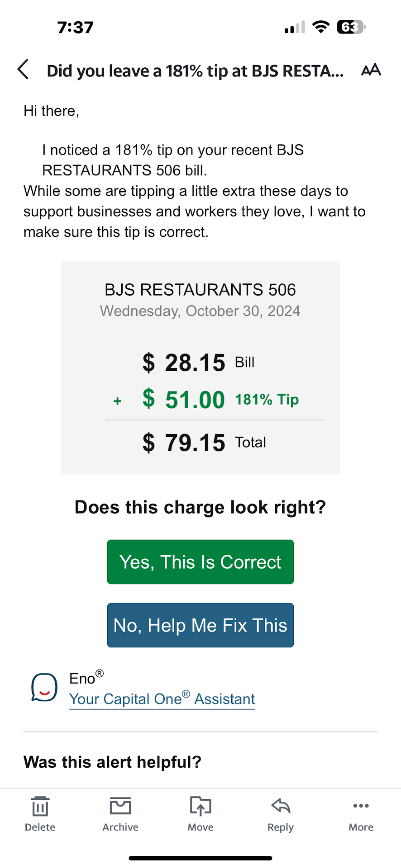
Task: Tap the email subject title
Action: click(195, 71)
